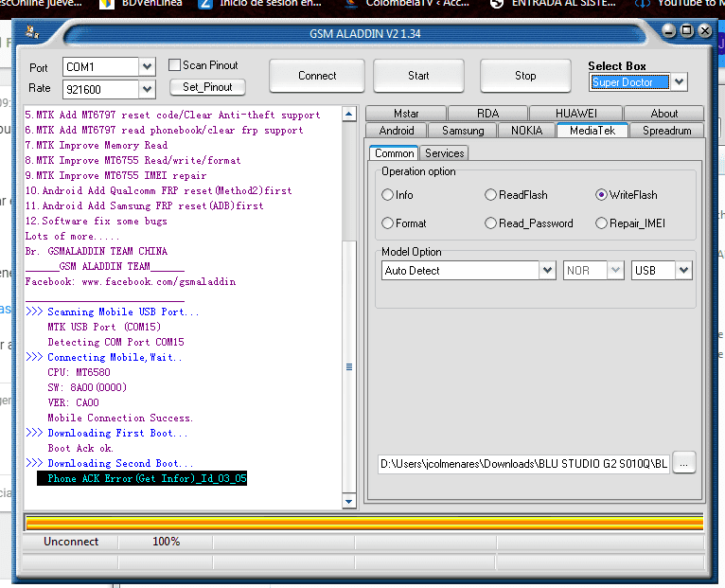Click the highlighted Phone ACK Error line

point(142,478)
